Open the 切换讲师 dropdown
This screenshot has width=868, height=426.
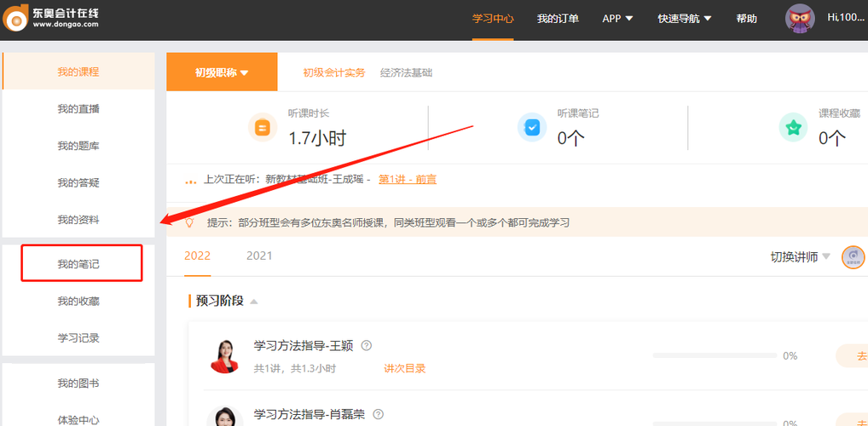[801, 257]
